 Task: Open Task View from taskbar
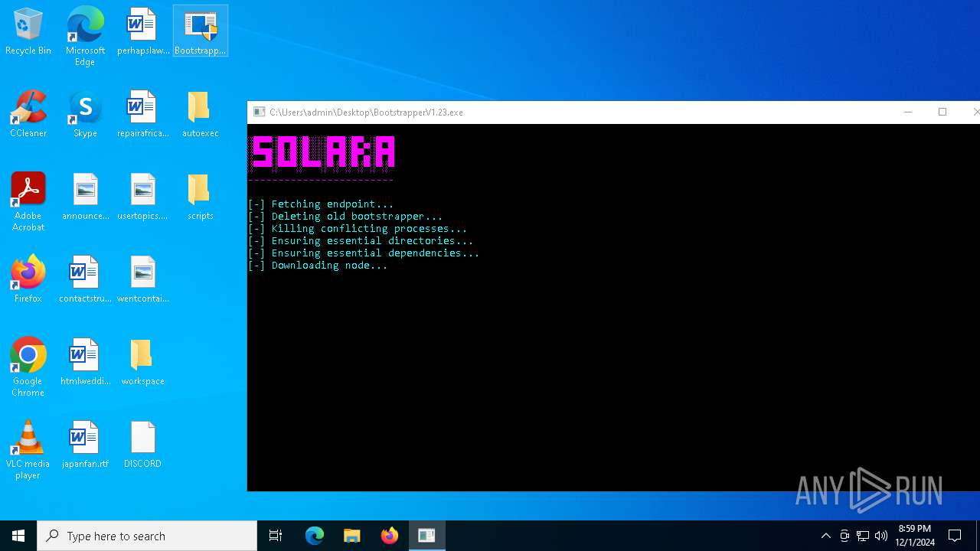point(276,536)
